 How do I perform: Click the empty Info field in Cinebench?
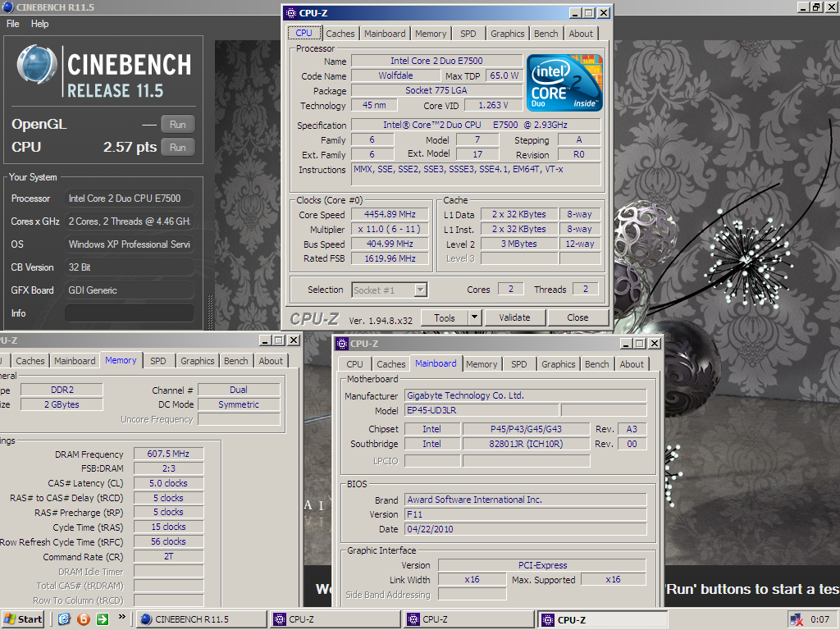(x=129, y=313)
